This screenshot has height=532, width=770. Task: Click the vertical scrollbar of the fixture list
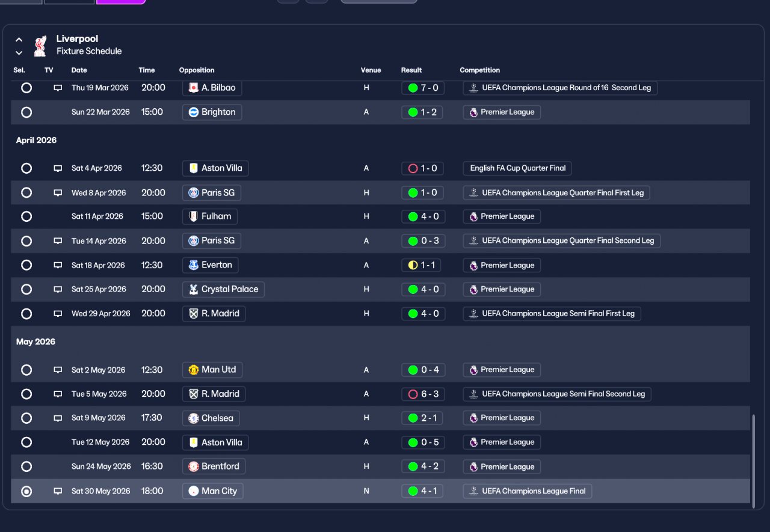pos(754,461)
